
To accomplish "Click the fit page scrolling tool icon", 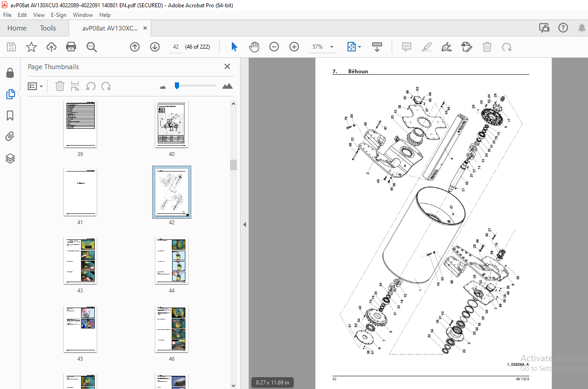I will (x=351, y=47).
